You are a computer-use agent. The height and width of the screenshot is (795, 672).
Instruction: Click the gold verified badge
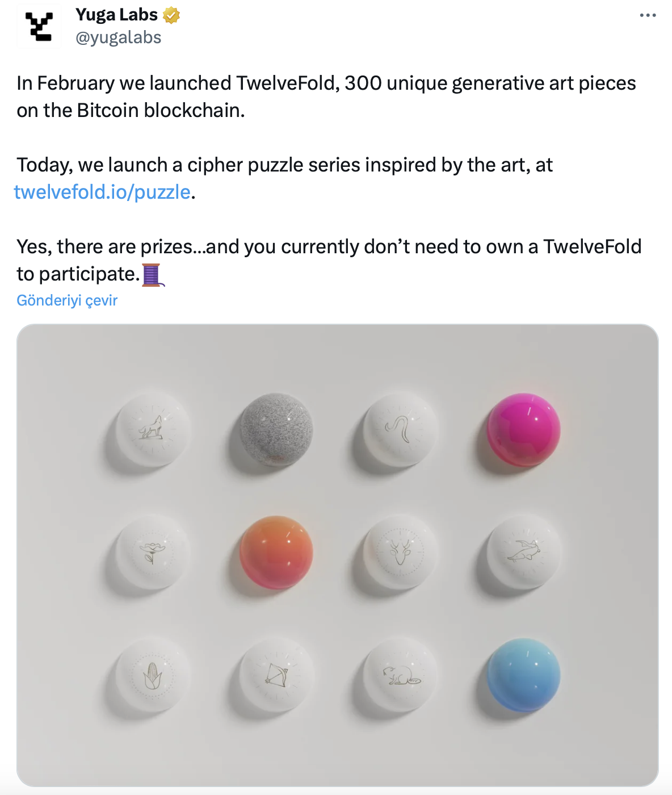pos(171,15)
